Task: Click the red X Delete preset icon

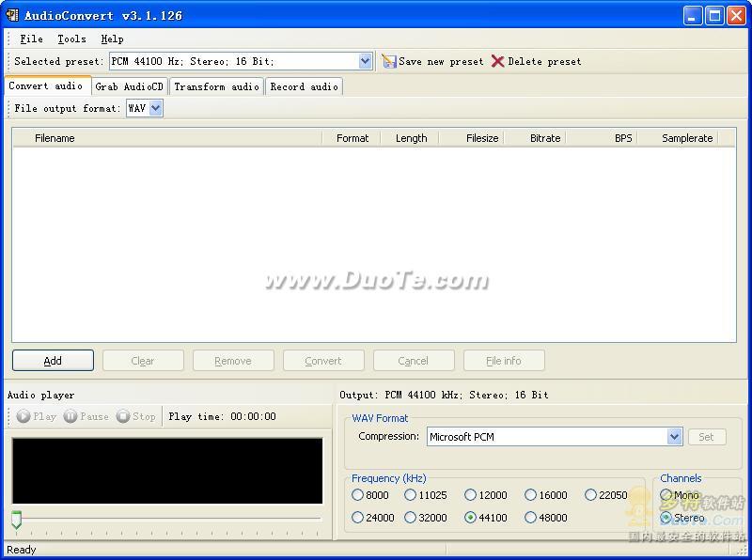Action: point(498,61)
